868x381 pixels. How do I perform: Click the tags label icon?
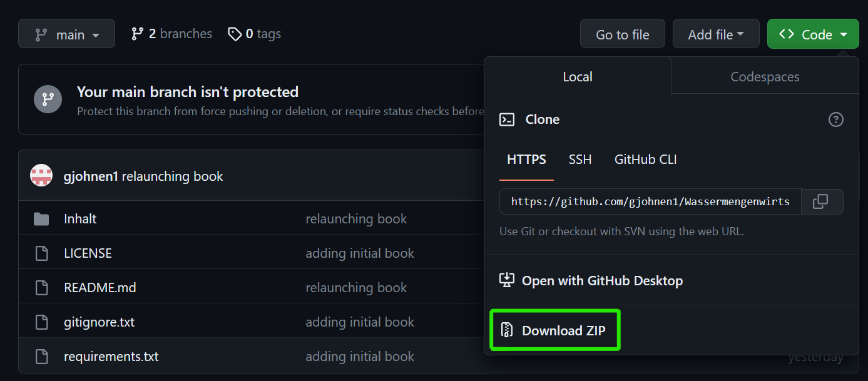click(235, 34)
